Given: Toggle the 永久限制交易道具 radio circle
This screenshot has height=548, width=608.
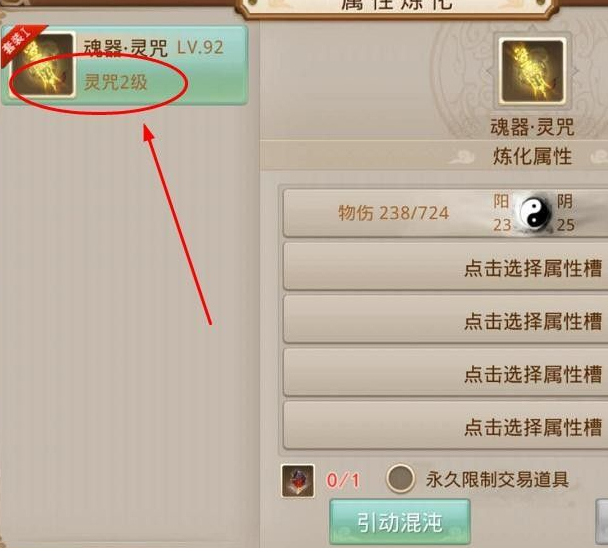Looking at the screenshot, I should [x=400, y=479].
